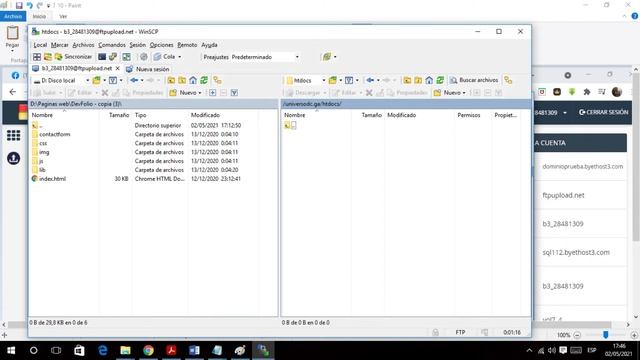Click the local panel Nuevo button

[183, 93]
